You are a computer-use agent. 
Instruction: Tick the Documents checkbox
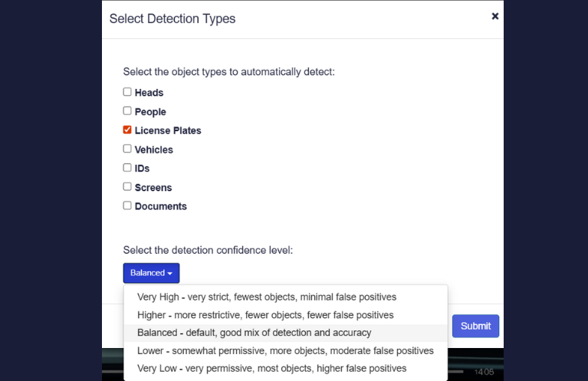127,205
